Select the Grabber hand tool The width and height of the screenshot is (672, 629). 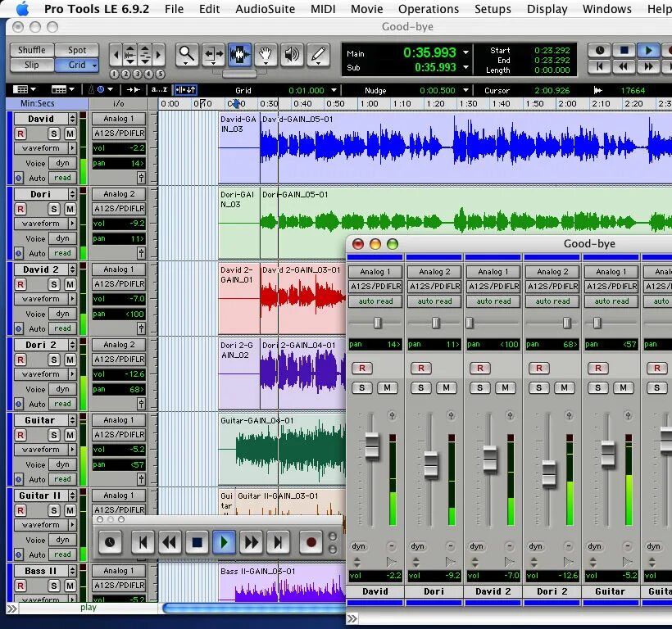click(x=266, y=54)
